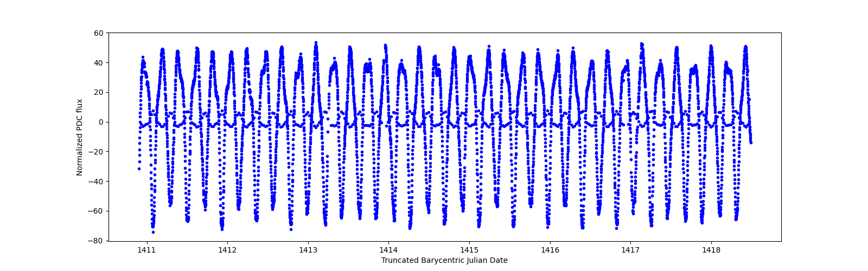Viewport: 868px width, 271px height.
Task: Click x-axis tick label 1416
Action: 550,250
